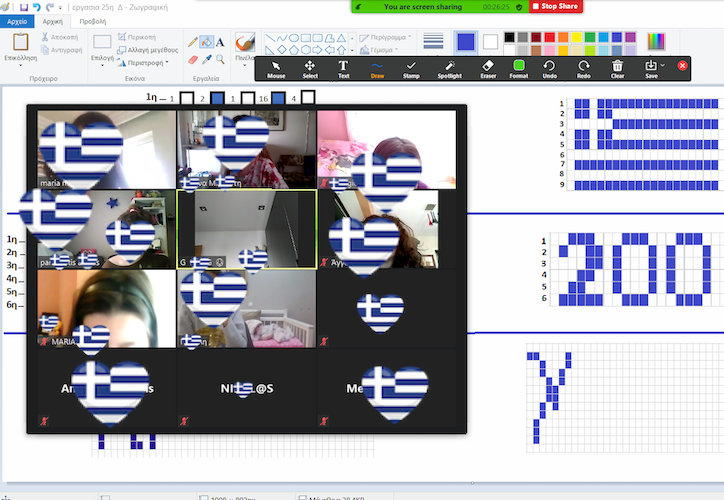Click the Αλλαγή μεγέθους resize button

tap(147, 50)
